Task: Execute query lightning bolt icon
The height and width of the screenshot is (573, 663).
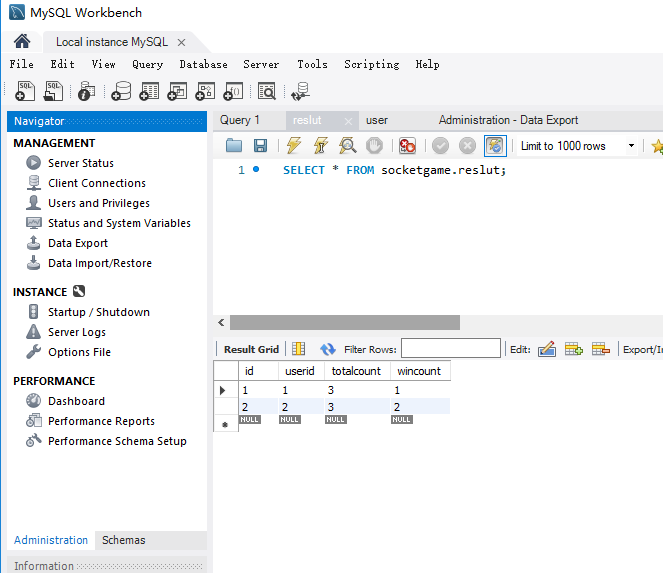Action: pos(294,145)
